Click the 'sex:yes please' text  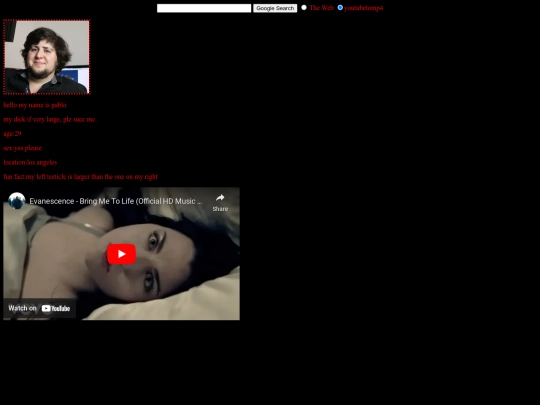[x=23, y=148]
